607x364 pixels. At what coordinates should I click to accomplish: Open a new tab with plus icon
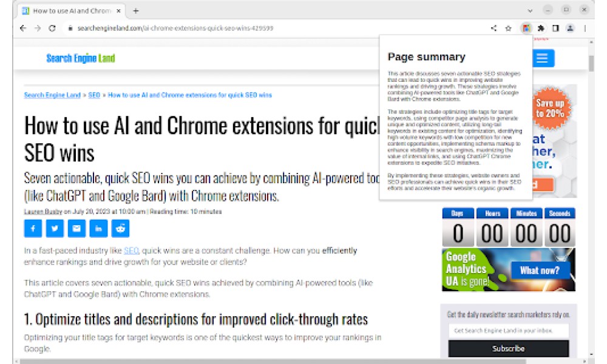tap(135, 11)
